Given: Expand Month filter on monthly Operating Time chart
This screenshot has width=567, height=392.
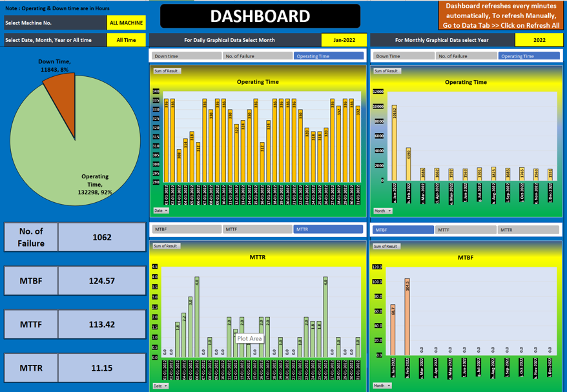Looking at the screenshot, I should [x=383, y=211].
